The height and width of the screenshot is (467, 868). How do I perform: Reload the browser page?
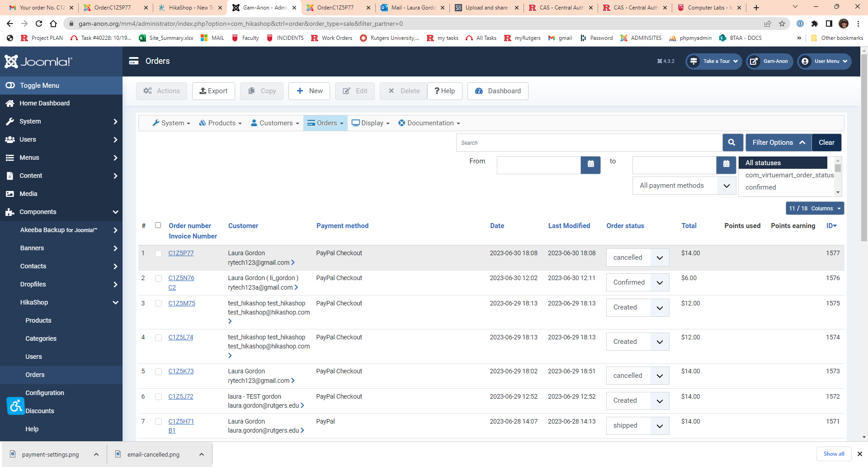39,24
